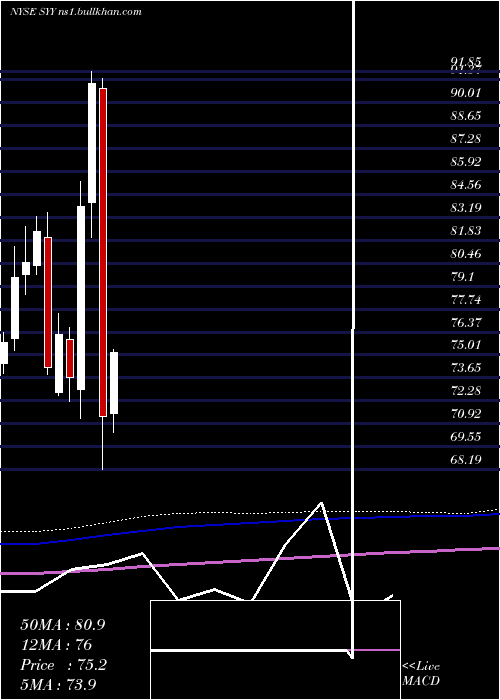Click the 77.74 price label

coord(466,300)
